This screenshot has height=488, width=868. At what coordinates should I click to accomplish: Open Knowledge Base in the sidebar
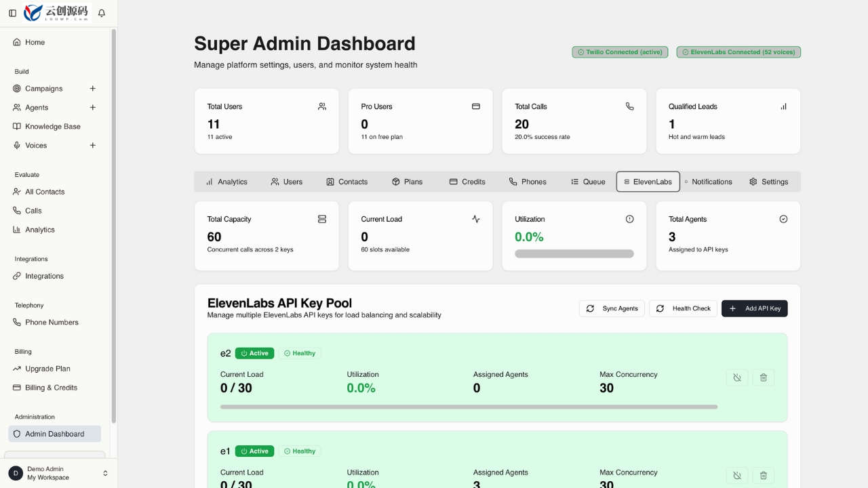coord(54,126)
